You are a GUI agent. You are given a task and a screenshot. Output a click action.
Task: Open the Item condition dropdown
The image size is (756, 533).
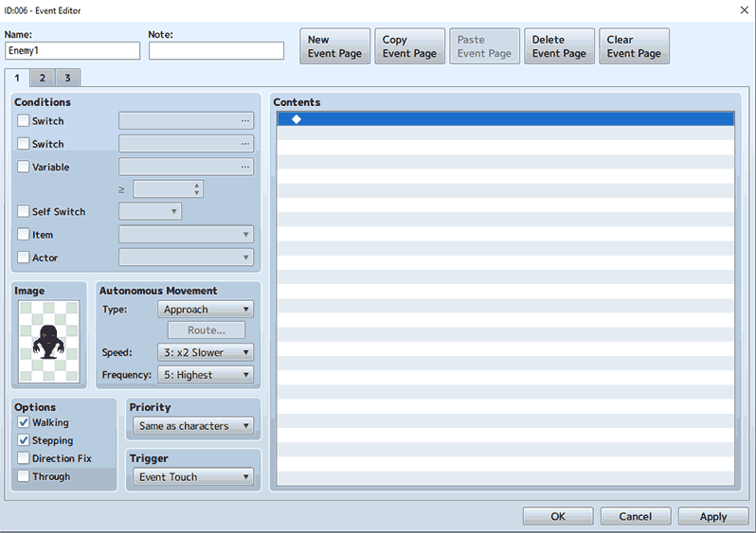(186, 234)
